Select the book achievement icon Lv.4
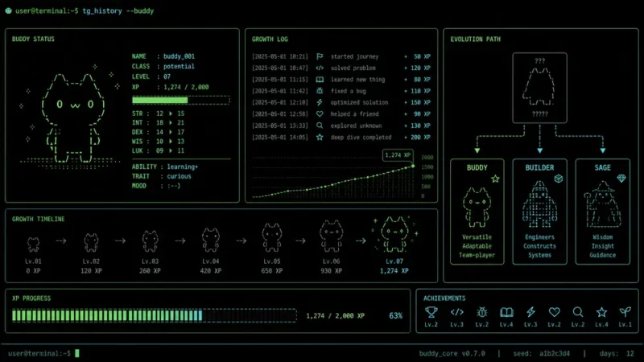644x362 pixels. (x=506, y=312)
